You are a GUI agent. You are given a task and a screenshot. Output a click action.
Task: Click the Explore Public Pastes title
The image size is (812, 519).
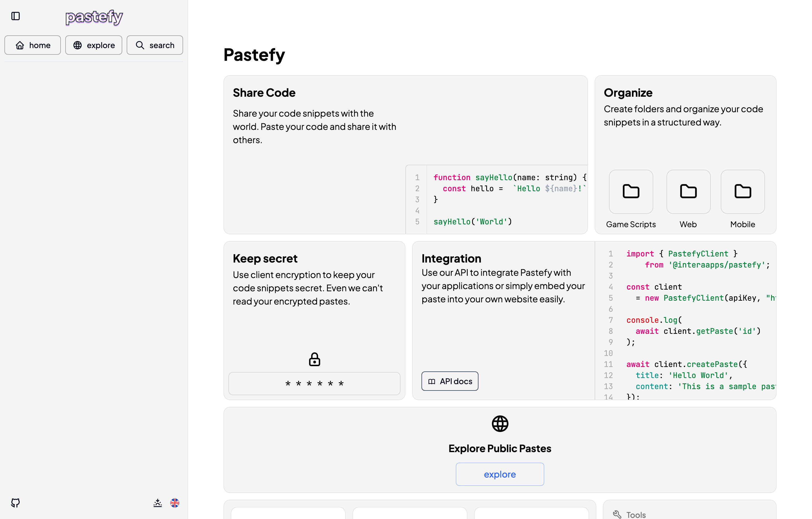tap(500, 449)
